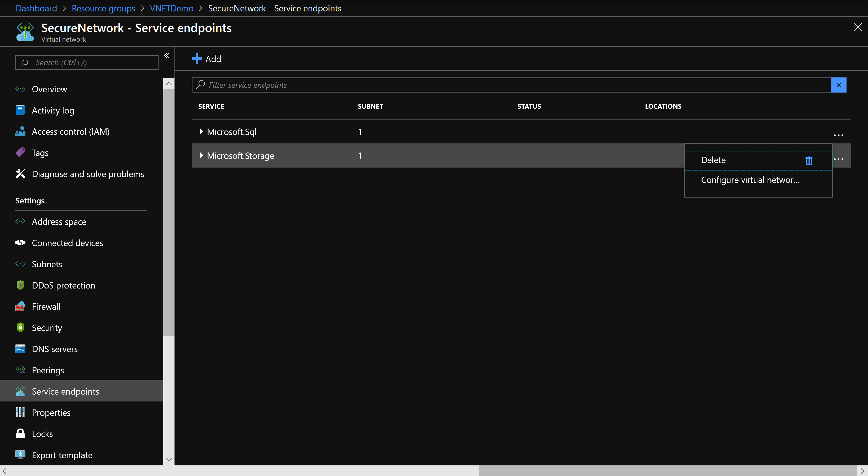868x476 pixels.
Task: Click the purple Tags icon
Action: click(x=20, y=152)
